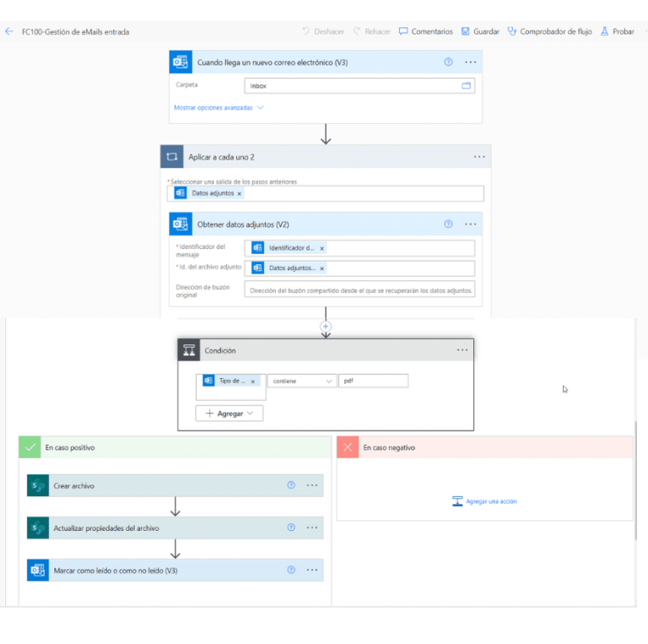Click the folder picker icon in the Carpeta field
The height and width of the screenshot is (644, 648).
(x=466, y=86)
